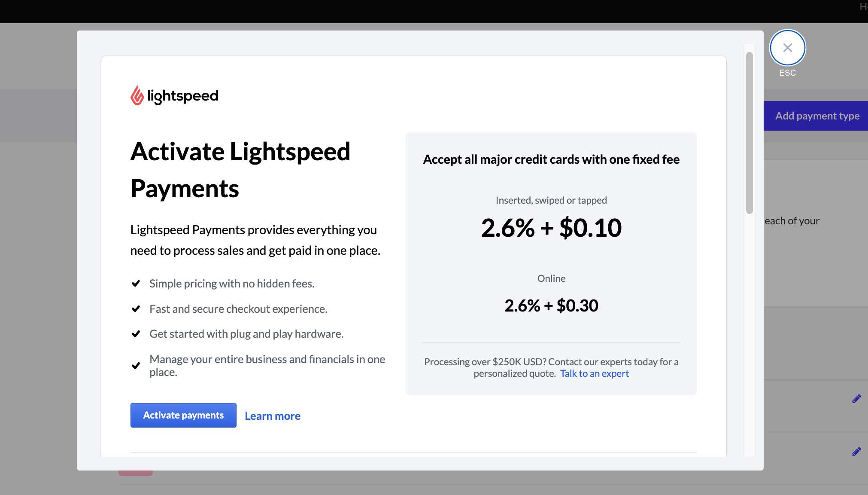Click the 'Online' pricing rate text
This screenshot has height=495, width=868.
coord(551,306)
